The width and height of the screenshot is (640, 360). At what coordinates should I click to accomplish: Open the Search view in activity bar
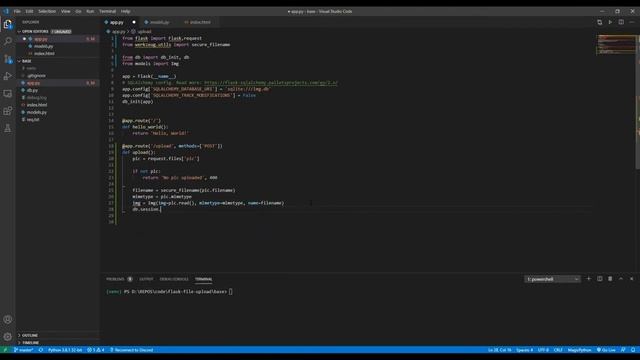8,41
